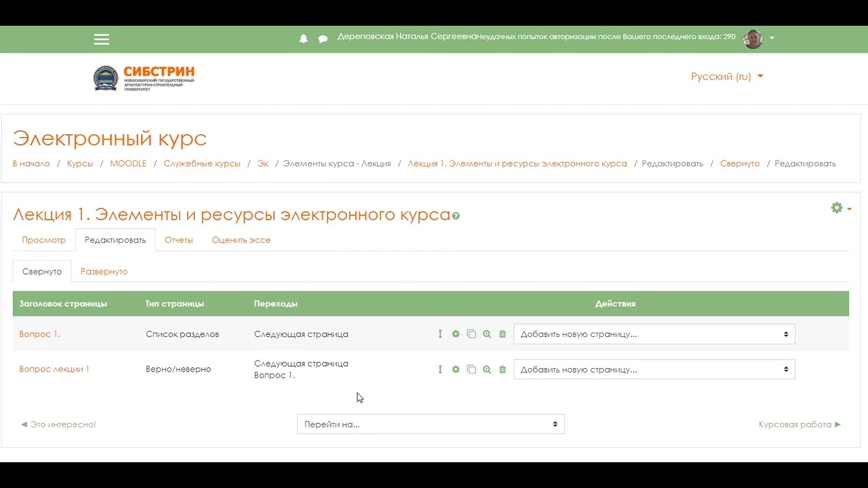Viewport: 868px width, 488px height.
Task: Click 'Тип страницы' column header
Action: coord(175,304)
